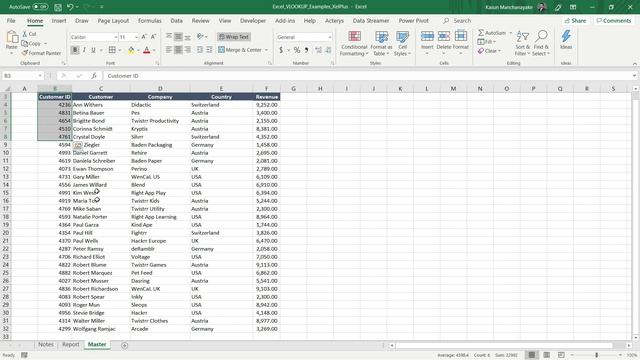Expand the AutoSum dropdown arrow
The width and height of the screenshot is (640, 360).
[510, 33]
